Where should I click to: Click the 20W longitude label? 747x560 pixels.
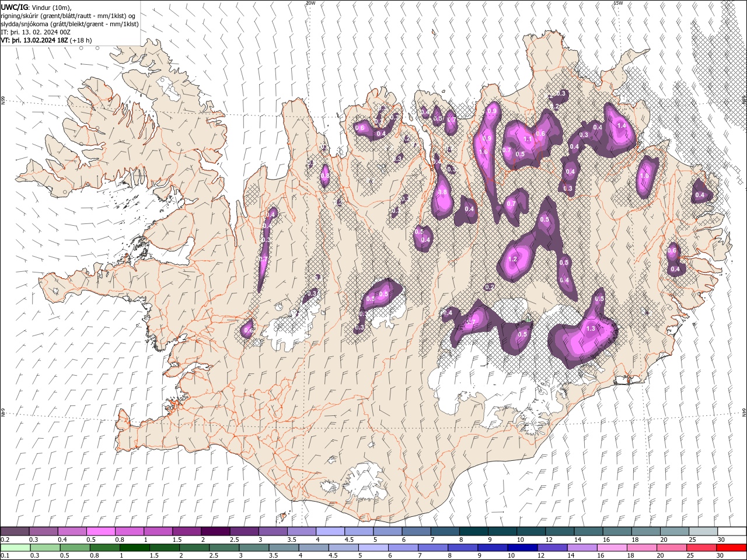click(x=310, y=3)
